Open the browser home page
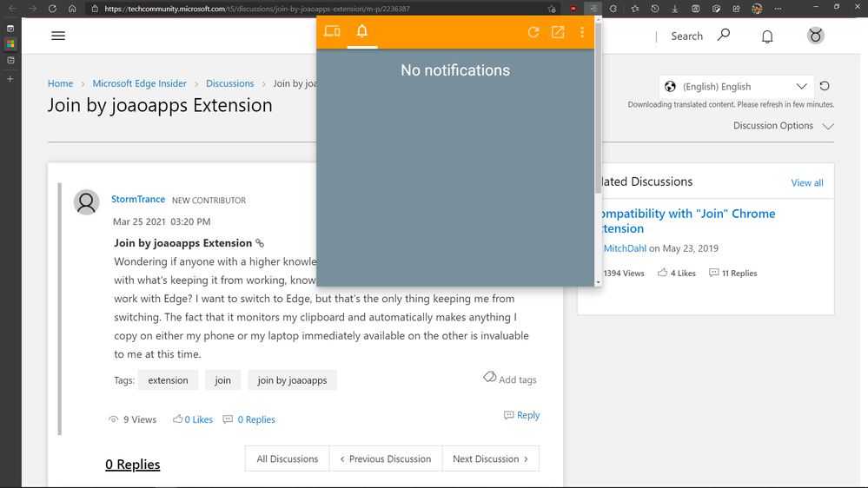 (x=72, y=9)
